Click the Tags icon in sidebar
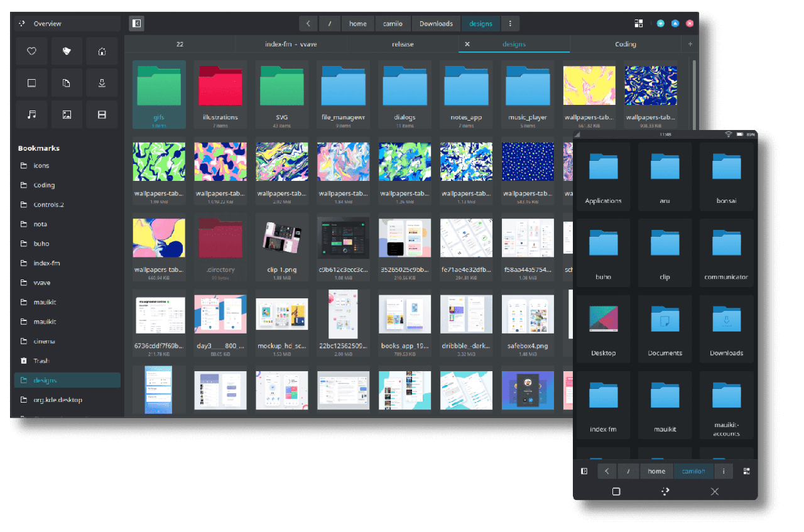Viewport: 804px width, 532px height. pyautogui.click(x=67, y=52)
